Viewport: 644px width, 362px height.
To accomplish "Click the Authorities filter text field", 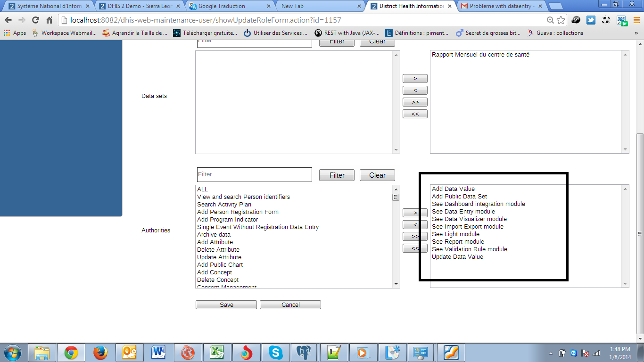I will coord(255,174).
